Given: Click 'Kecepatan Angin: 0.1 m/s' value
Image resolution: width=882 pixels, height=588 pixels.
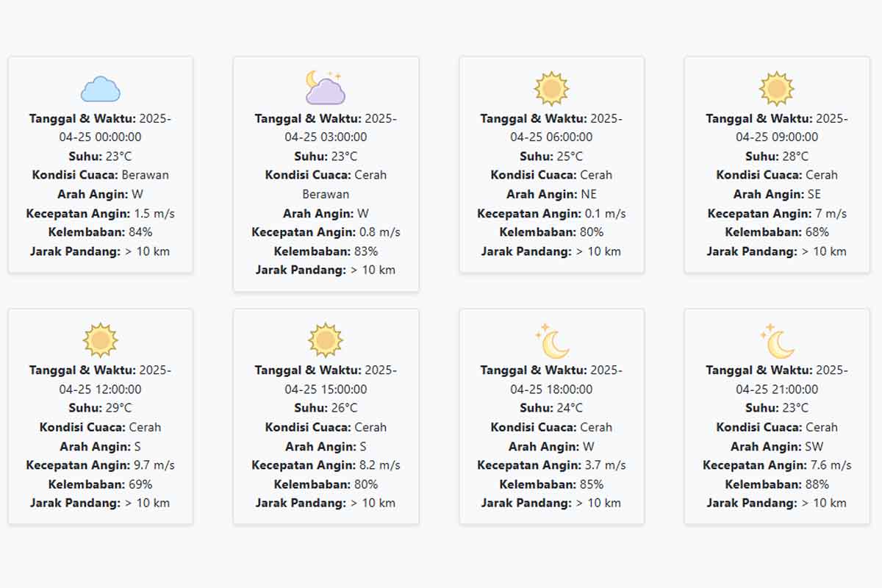Looking at the screenshot, I should pyautogui.click(x=606, y=213).
